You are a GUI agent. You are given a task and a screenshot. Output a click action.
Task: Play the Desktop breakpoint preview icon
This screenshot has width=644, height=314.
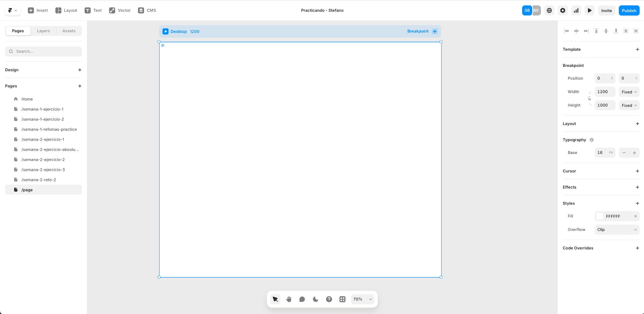click(x=166, y=31)
